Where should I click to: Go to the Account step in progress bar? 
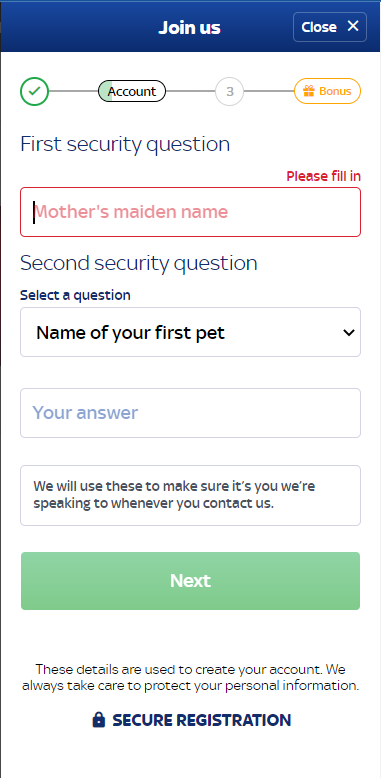(132, 91)
